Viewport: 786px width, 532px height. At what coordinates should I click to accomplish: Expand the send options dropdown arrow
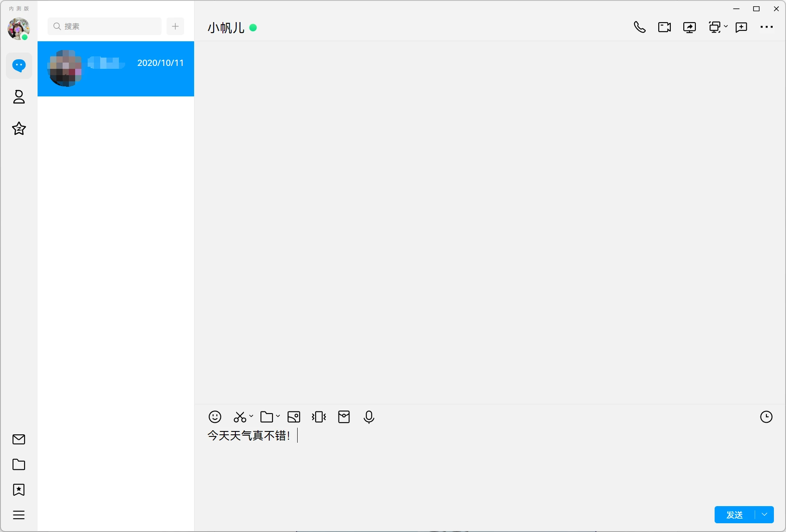click(x=764, y=514)
